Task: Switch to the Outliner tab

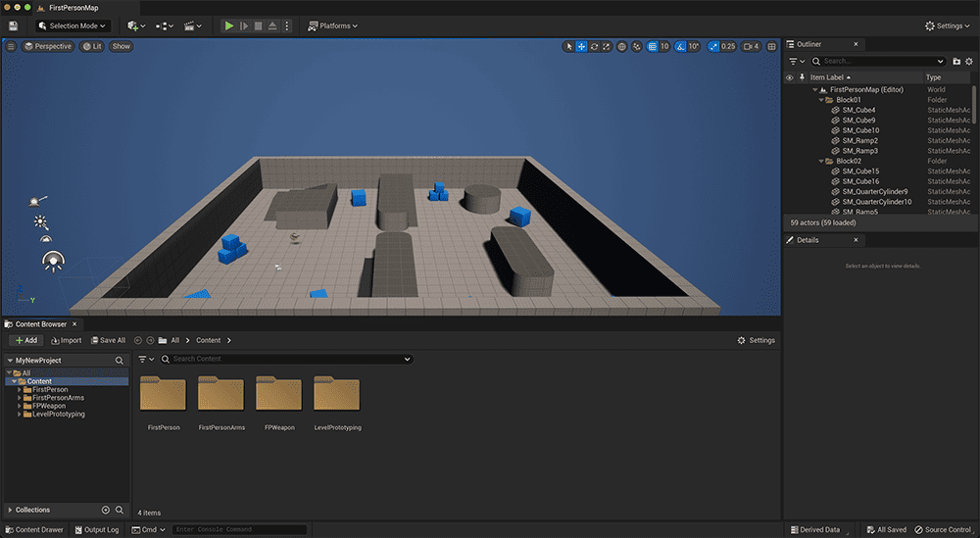Action: pyautogui.click(x=808, y=44)
